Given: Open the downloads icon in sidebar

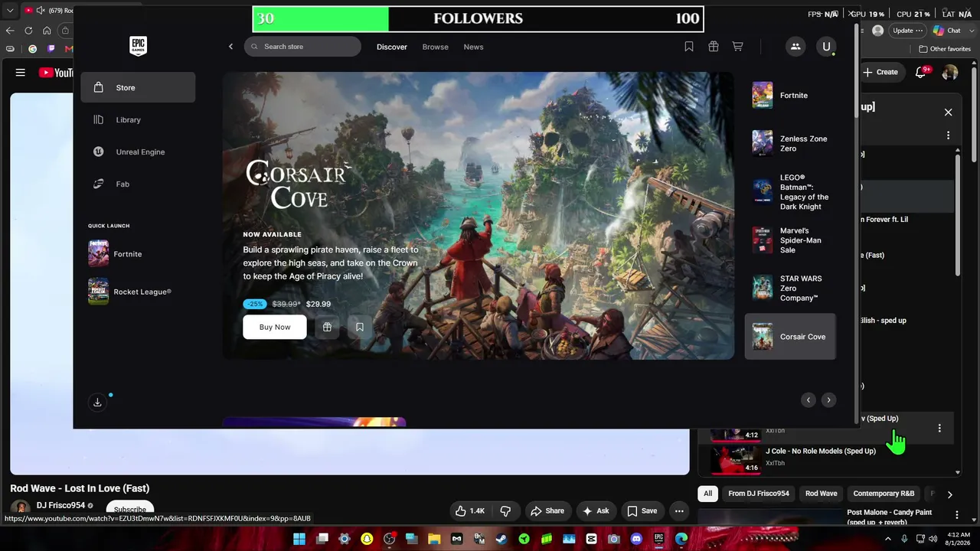Looking at the screenshot, I should 97,402.
